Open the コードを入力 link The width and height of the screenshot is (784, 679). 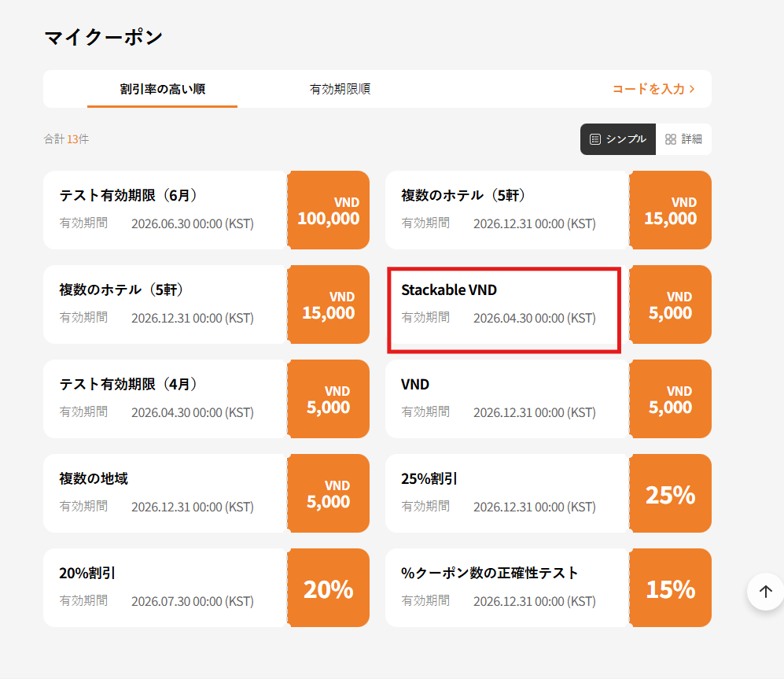(653, 89)
